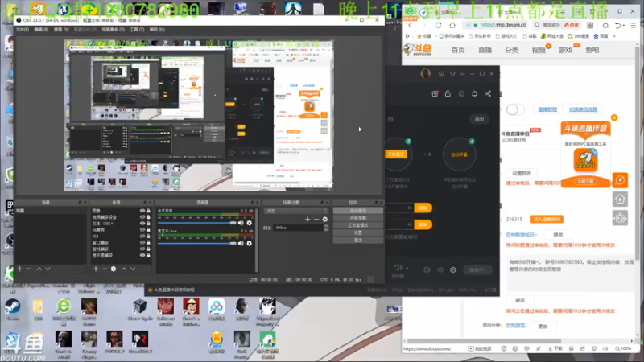Viewport: 644px width, 362px height.
Task: Mute Mic/Aux with the speaker icon
Action: [241, 244]
